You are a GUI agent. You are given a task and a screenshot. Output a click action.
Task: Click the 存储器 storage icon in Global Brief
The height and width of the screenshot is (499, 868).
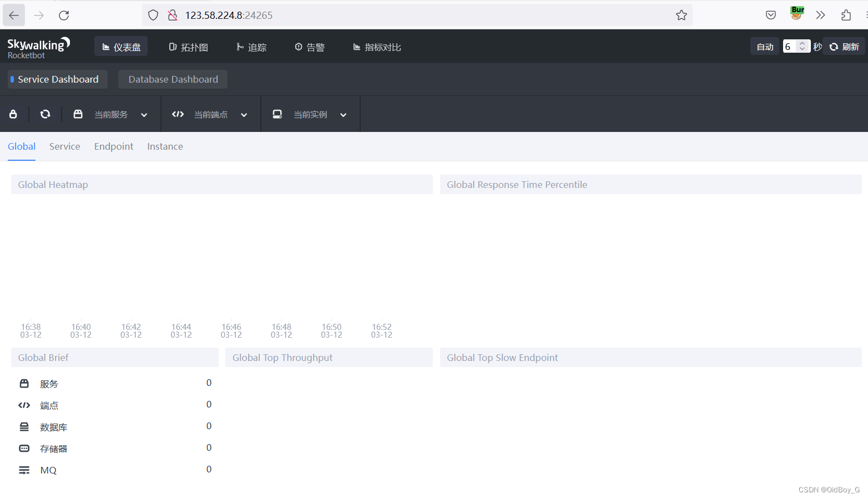(x=24, y=448)
